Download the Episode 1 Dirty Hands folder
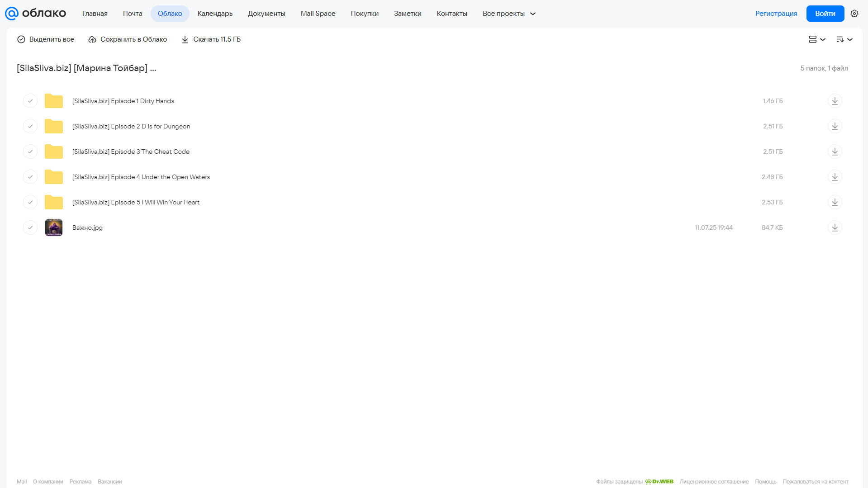Image resolution: width=868 pixels, height=488 pixels. click(x=835, y=101)
